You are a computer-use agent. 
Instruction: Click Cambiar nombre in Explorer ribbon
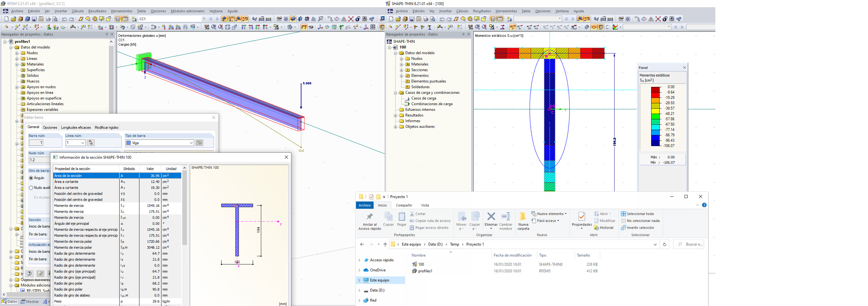point(505,221)
